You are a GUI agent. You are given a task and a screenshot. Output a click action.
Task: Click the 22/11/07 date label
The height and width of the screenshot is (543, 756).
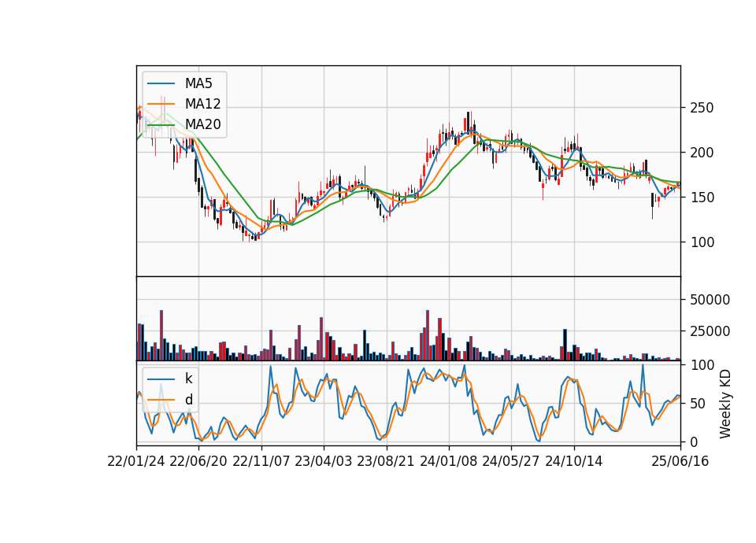[261, 462]
